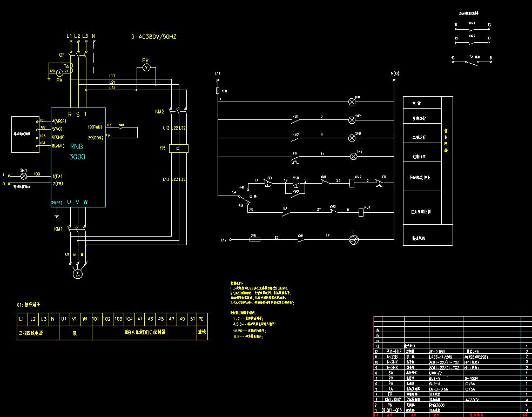Image resolution: width=532 pixels, height=417 pixels.
Task: Click the fan symbol labeled E
Action: pos(354,239)
